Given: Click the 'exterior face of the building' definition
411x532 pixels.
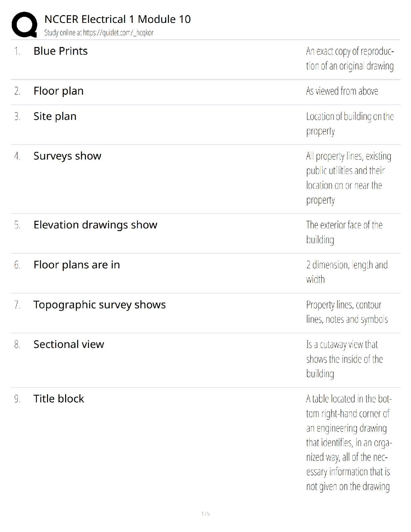Looking at the screenshot, I should [x=344, y=232].
